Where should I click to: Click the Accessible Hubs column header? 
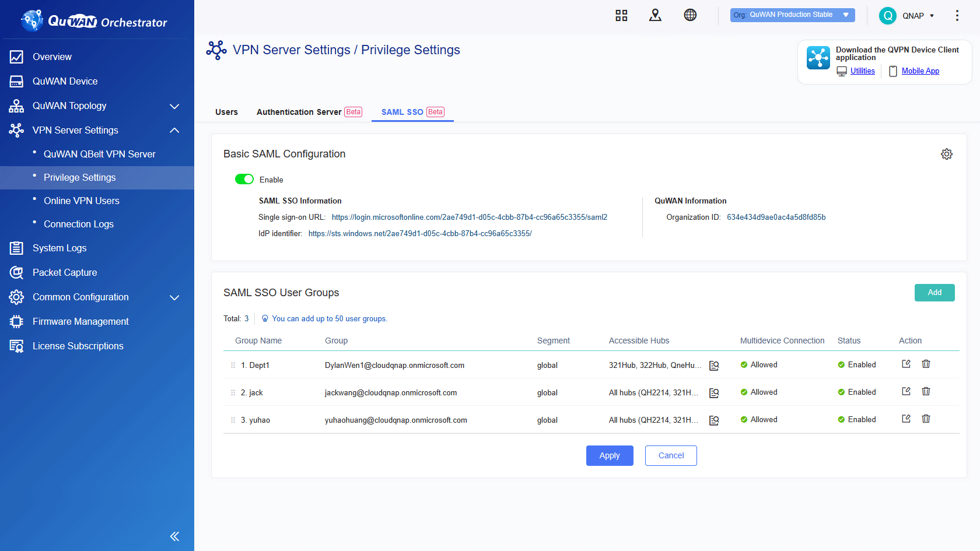[639, 341]
